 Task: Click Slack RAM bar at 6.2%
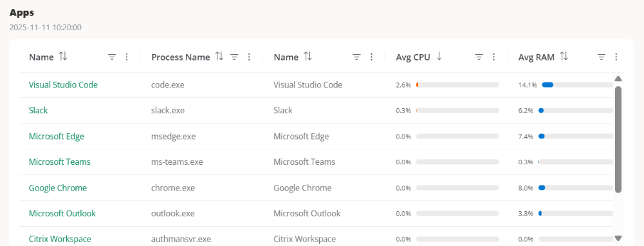pos(575,110)
